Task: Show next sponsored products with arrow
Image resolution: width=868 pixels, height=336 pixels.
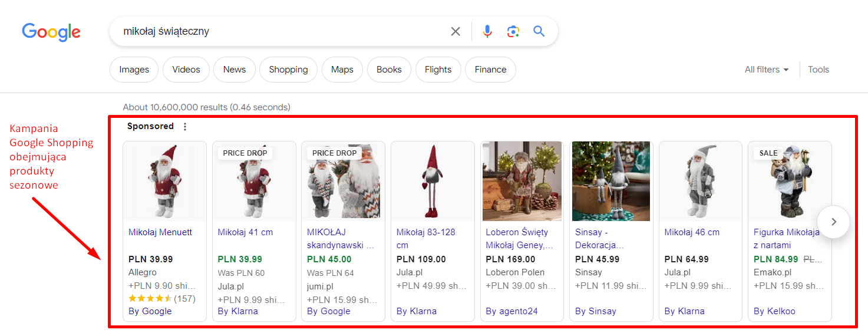Action: click(833, 222)
